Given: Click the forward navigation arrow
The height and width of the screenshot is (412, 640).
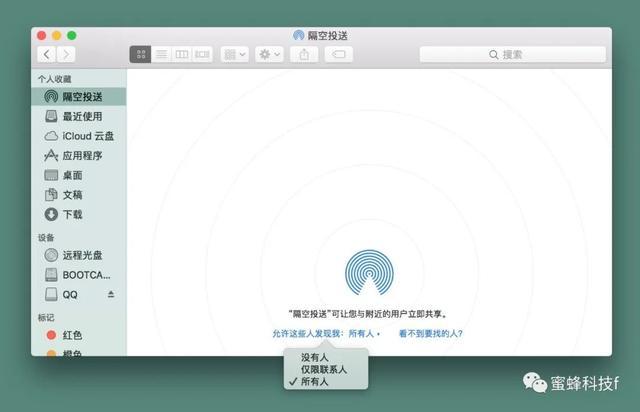Looking at the screenshot, I should [66, 54].
